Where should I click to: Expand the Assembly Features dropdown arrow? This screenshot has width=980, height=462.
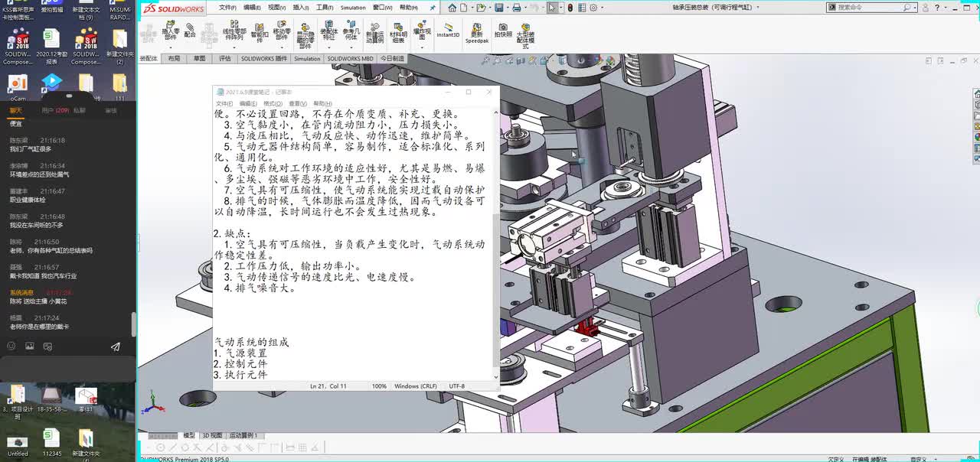coord(328,47)
